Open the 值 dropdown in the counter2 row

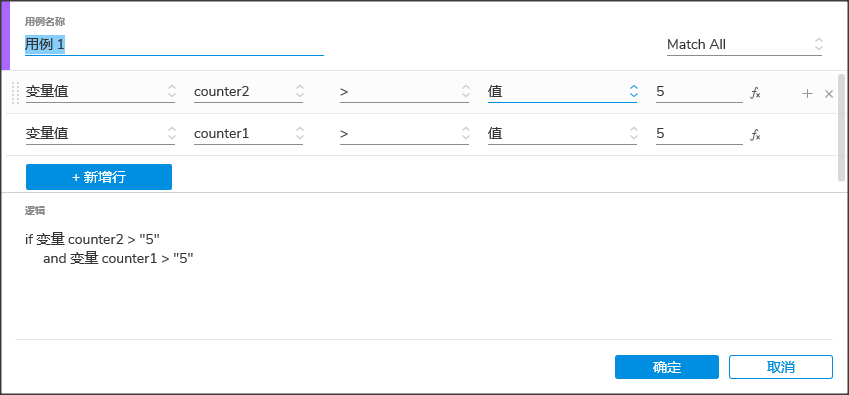[562, 91]
